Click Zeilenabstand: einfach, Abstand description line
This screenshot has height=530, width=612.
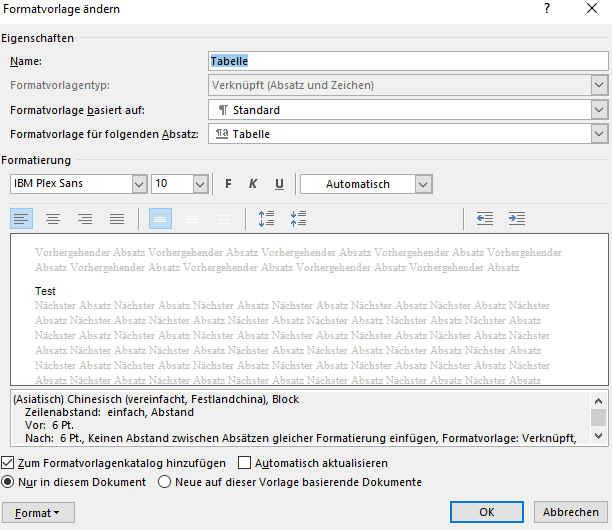(x=109, y=412)
